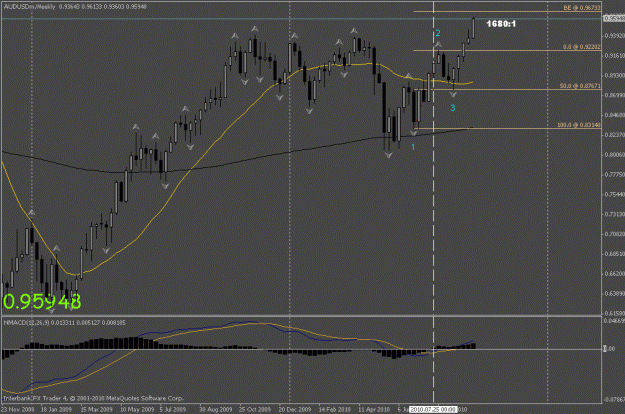This screenshot has width=625, height=414.
Task: Click the '18 Jan 2009' date label
Action: click(x=56, y=409)
